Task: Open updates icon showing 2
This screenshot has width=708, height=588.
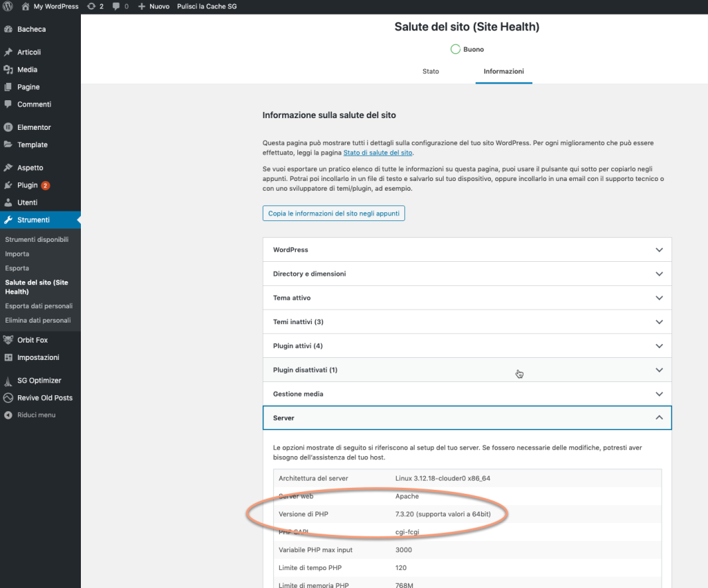Action: [91, 6]
